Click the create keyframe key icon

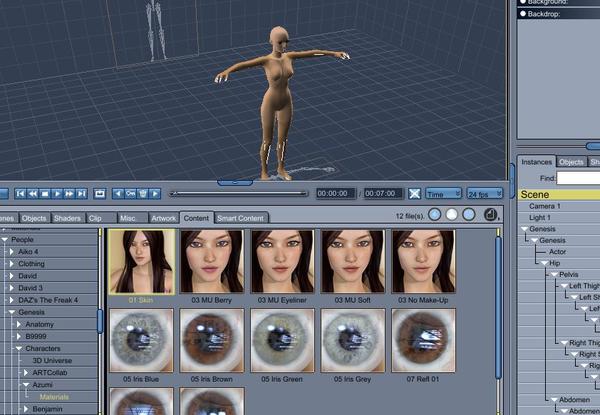[130, 194]
